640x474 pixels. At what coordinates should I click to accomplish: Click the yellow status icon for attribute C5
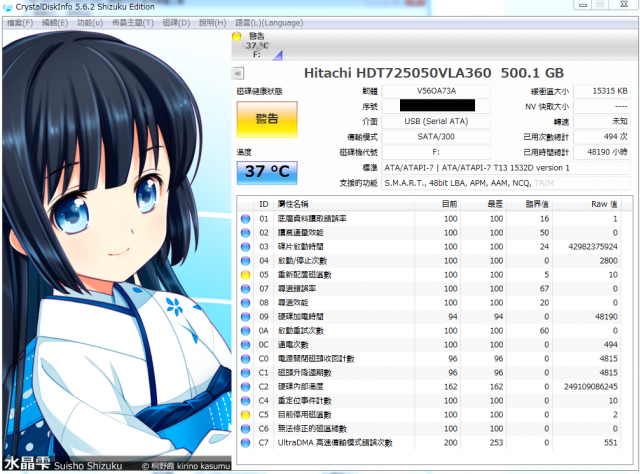(x=245, y=415)
